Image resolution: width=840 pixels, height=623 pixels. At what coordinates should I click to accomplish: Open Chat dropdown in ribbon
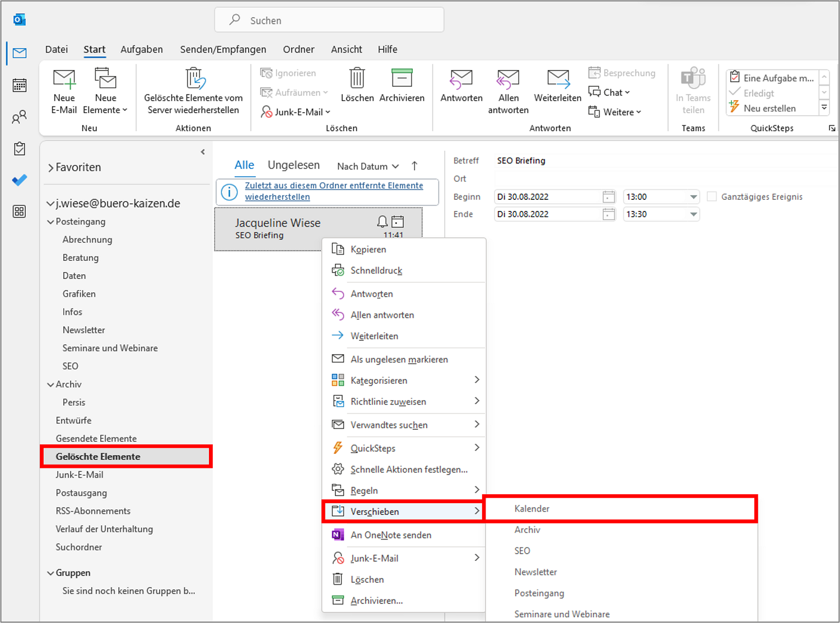(609, 92)
